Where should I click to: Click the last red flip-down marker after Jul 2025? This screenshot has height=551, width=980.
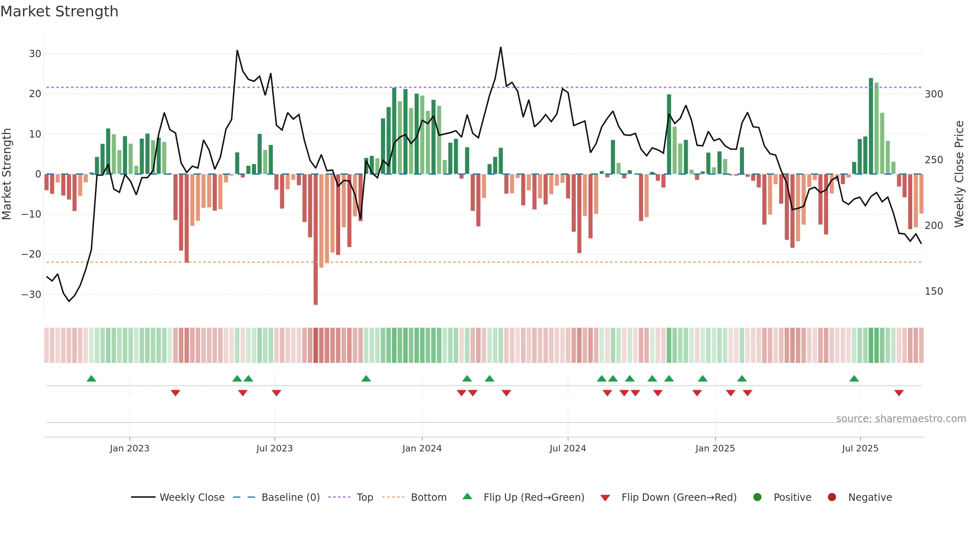click(899, 393)
